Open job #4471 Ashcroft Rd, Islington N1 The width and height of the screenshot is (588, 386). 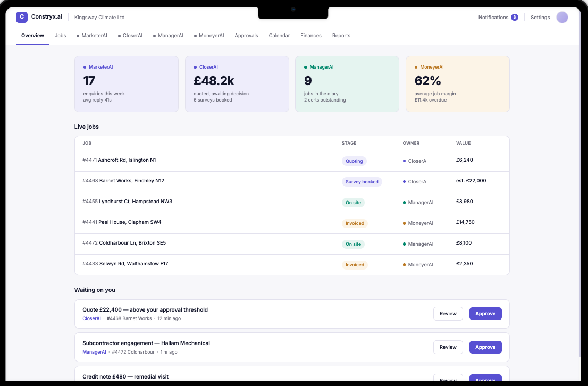(x=292, y=161)
